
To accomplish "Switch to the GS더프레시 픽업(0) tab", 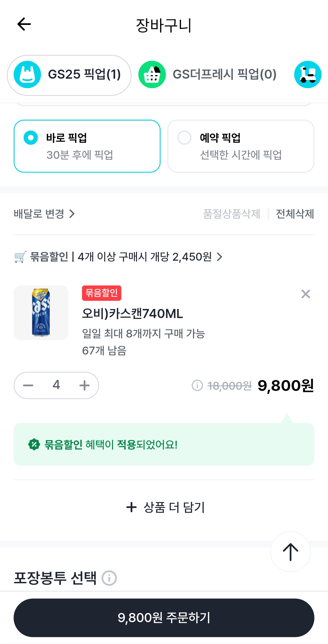I will (x=224, y=75).
